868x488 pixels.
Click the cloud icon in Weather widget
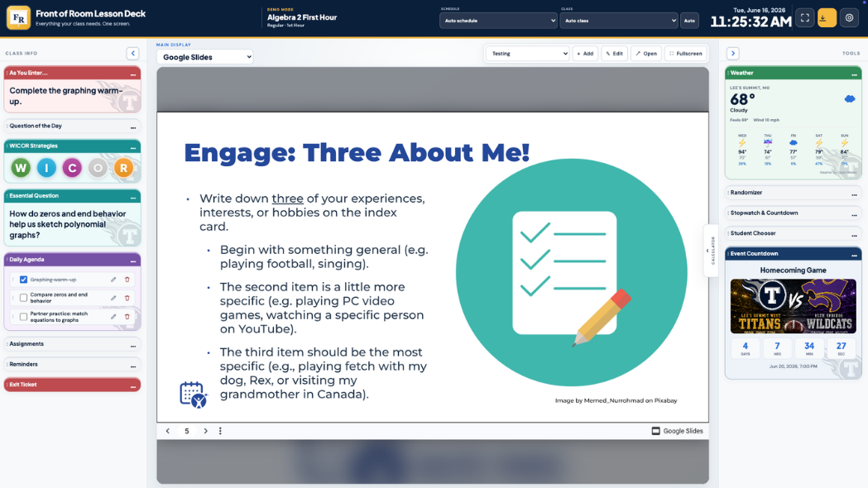pos(849,99)
